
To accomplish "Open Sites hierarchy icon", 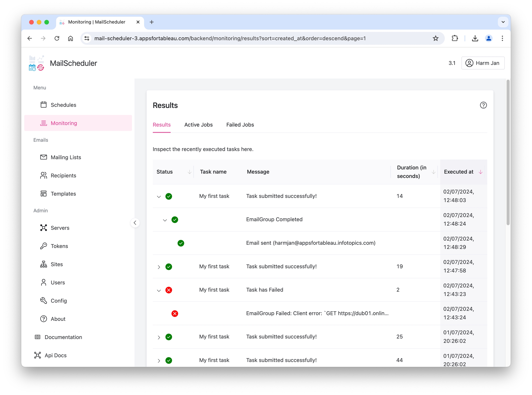I will pyautogui.click(x=43, y=264).
